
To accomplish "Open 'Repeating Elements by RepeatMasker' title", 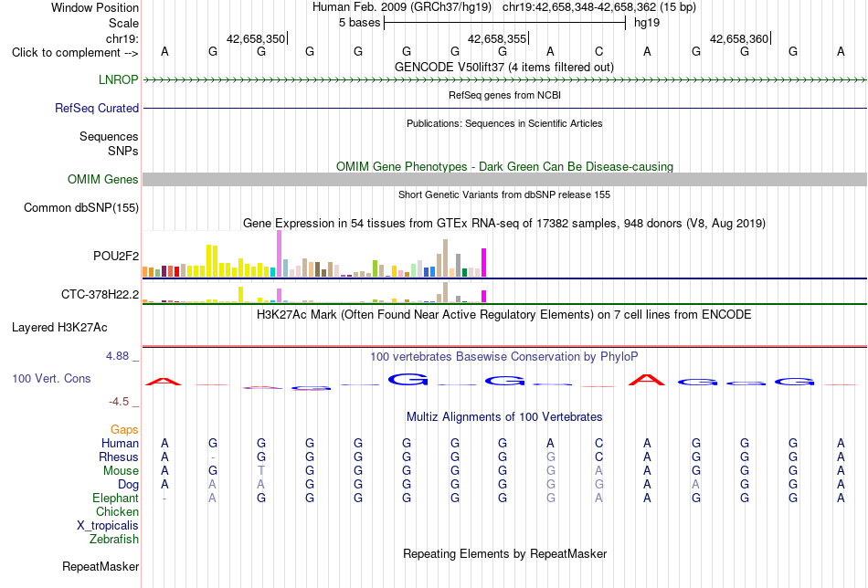I will (505, 553).
